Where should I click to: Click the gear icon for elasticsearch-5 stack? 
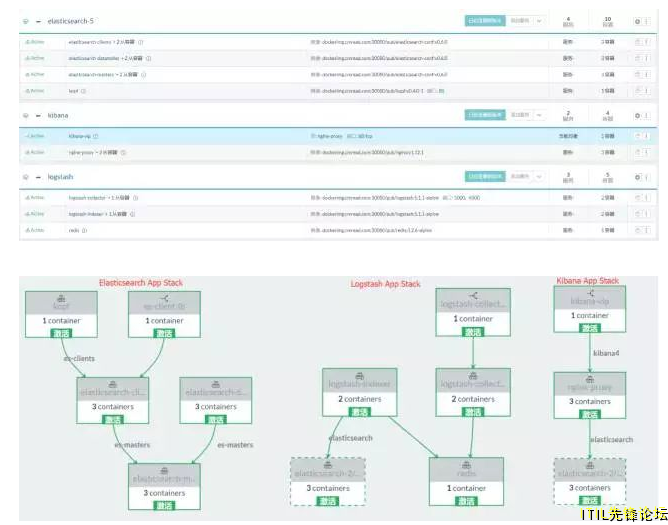tap(637, 21)
